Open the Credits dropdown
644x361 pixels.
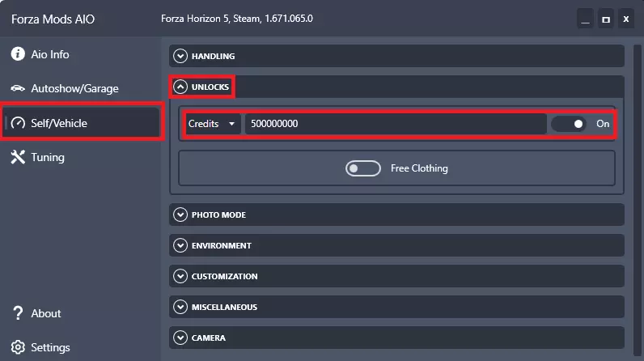[212, 124]
